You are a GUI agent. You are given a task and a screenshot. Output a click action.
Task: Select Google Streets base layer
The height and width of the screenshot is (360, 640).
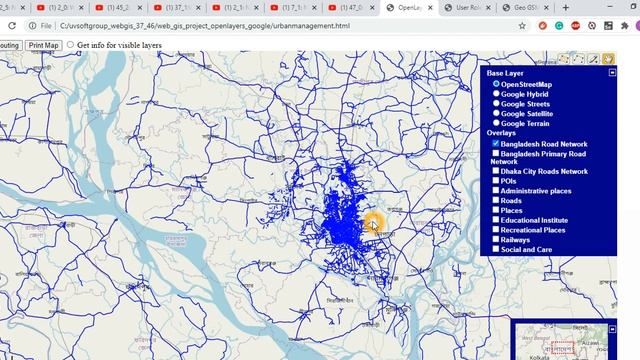pyautogui.click(x=496, y=103)
